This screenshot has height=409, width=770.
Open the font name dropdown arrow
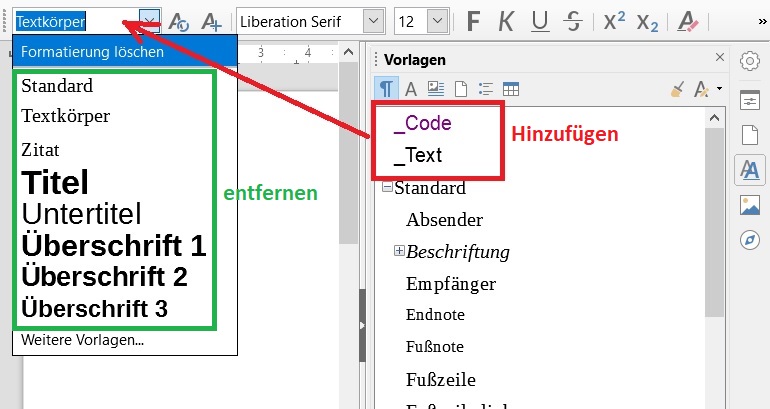click(x=374, y=22)
